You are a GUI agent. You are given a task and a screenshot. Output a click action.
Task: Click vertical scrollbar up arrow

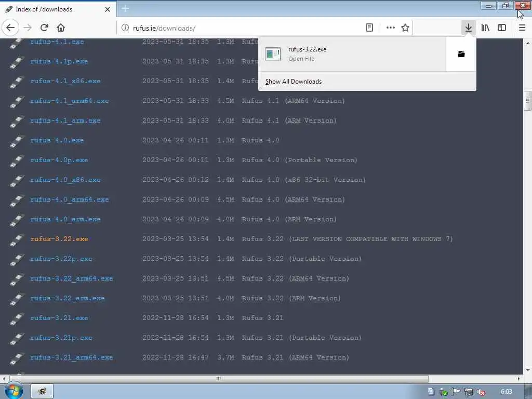527,43
